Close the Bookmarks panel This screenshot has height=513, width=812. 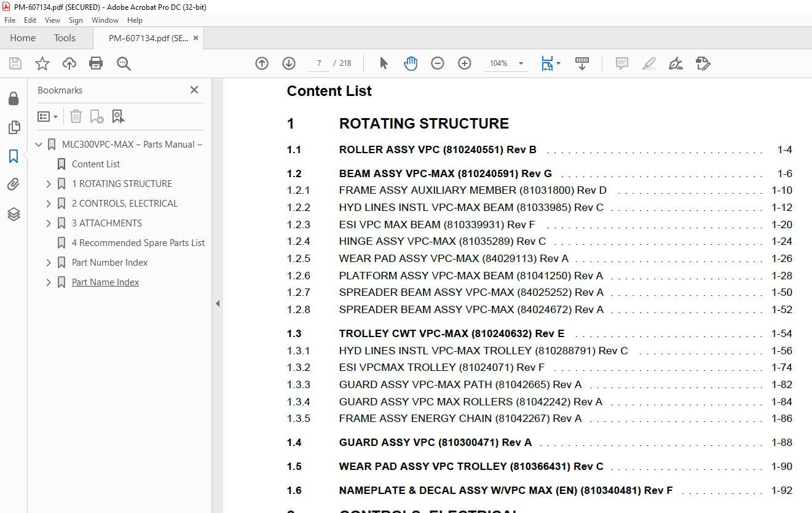[x=194, y=90]
